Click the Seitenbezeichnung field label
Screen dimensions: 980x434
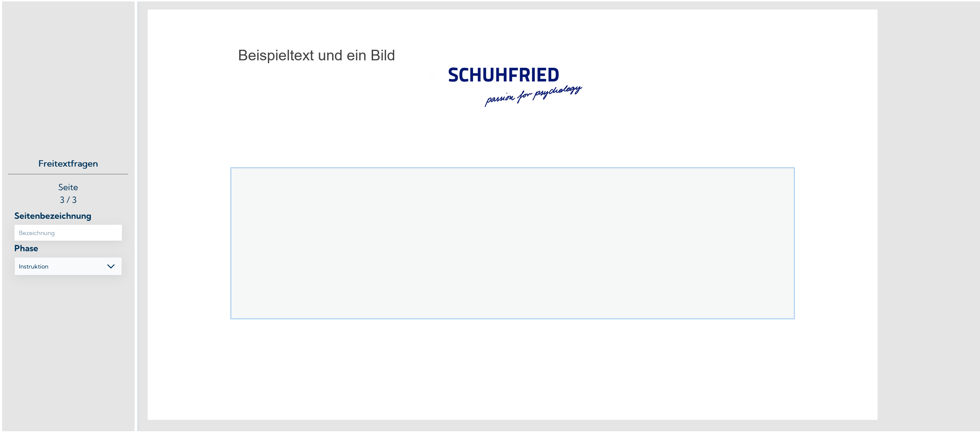[53, 216]
